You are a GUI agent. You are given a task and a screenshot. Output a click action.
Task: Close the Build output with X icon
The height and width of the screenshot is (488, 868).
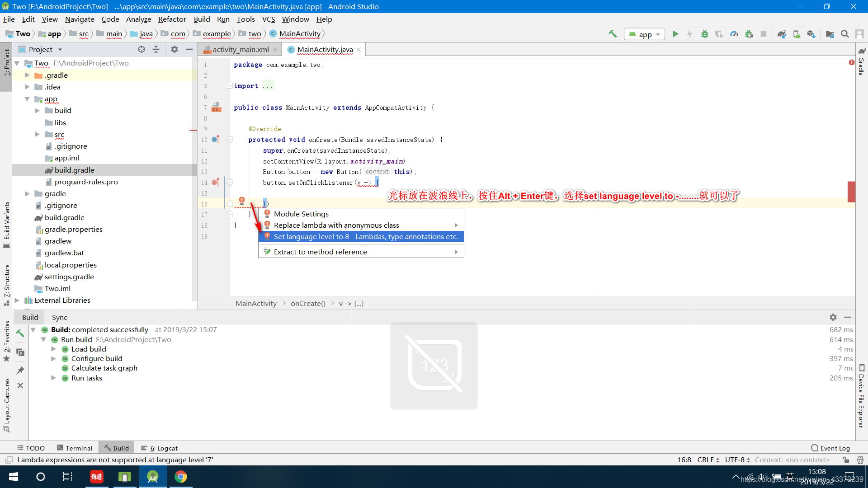(20, 385)
